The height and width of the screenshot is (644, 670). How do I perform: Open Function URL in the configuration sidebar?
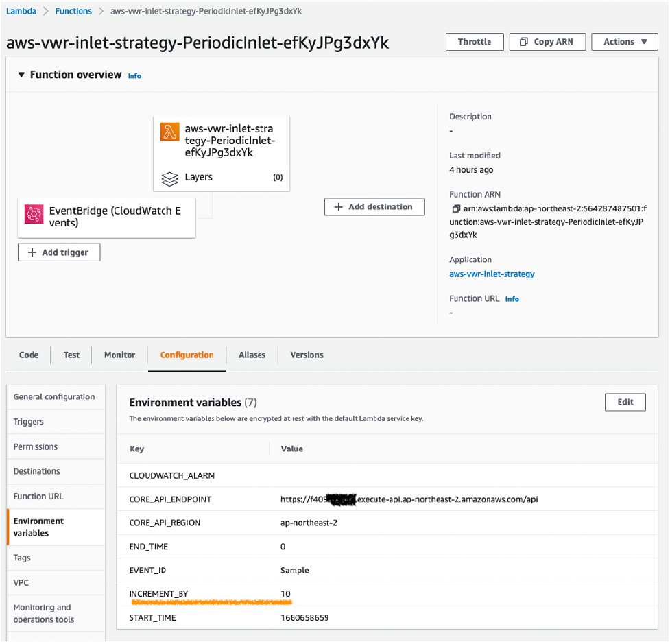tap(56, 497)
